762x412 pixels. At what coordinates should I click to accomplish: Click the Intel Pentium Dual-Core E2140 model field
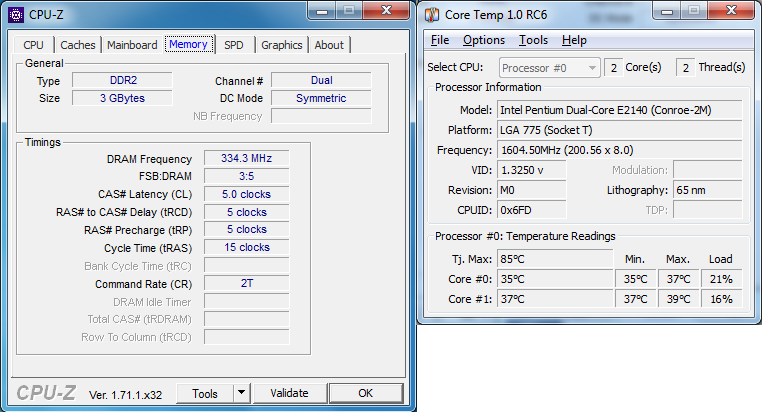[x=620, y=110]
